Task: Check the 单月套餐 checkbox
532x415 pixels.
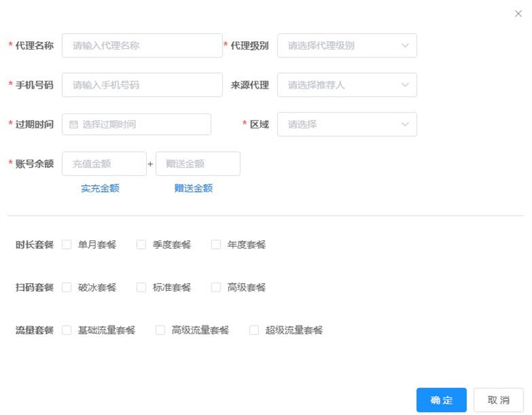Action: point(67,245)
